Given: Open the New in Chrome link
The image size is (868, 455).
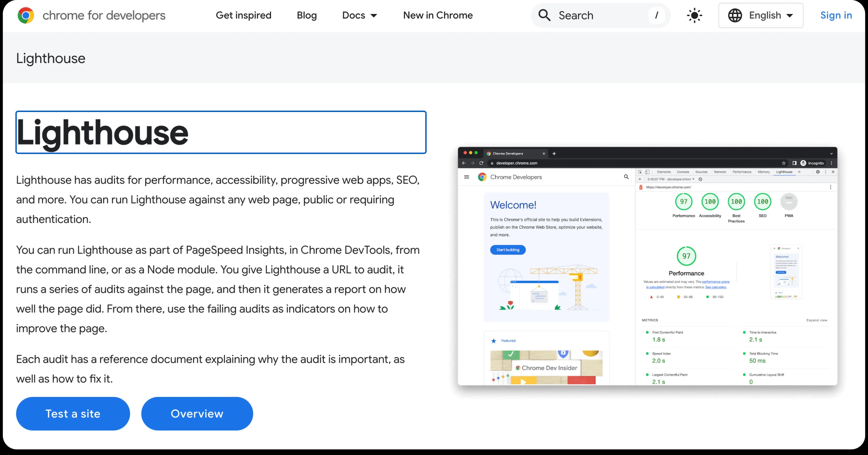Looking at the screenshot, I should tap(438, 16).
